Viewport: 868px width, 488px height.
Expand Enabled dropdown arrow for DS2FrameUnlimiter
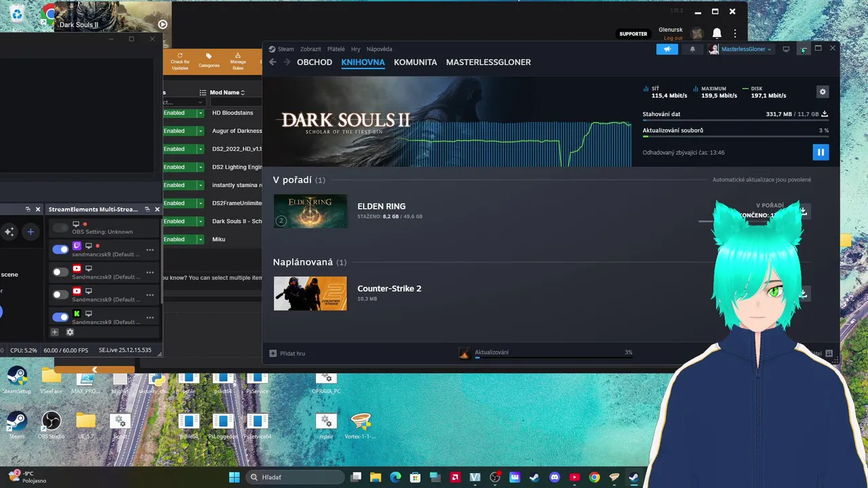click(201, 203)
